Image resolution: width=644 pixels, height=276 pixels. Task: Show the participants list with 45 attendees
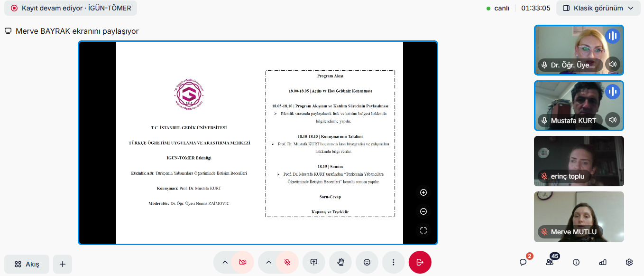point(550,262)
